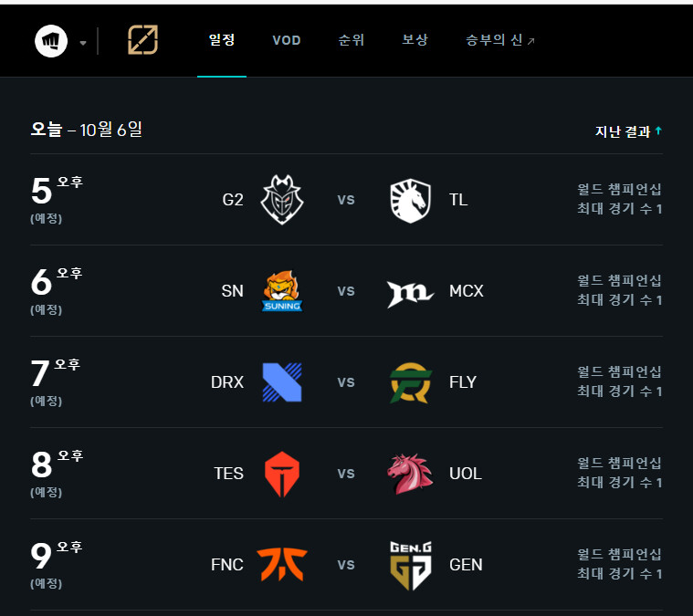This screenshot has width=693, height=616.
Task: Open the 5 PM G2 vs TL match
Action: tap(346, 199)
